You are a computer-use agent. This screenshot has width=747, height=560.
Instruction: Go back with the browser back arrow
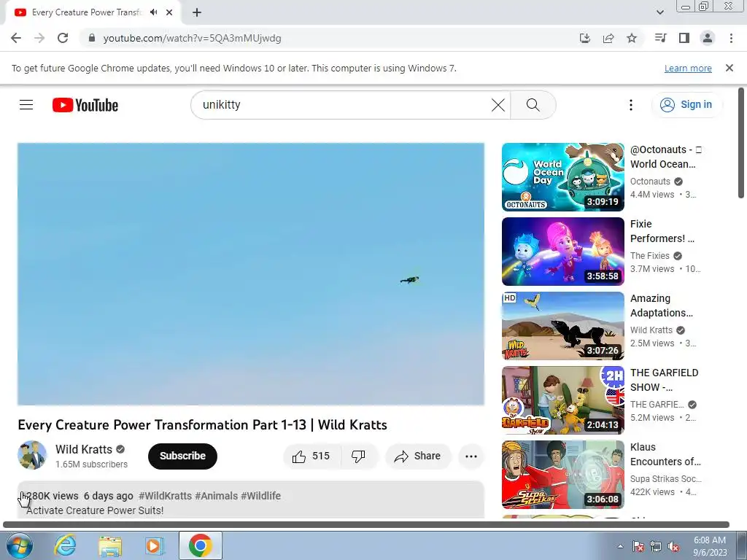click(16, 38)
